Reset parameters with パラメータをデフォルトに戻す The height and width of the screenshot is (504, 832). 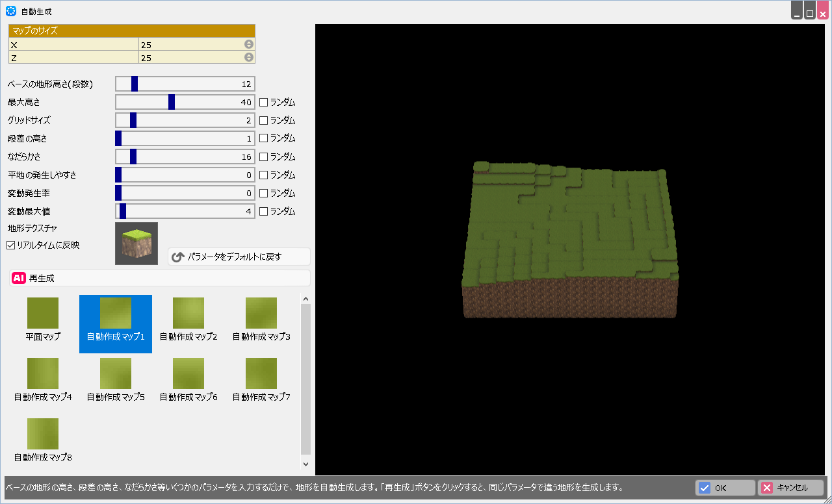(239, 257)
